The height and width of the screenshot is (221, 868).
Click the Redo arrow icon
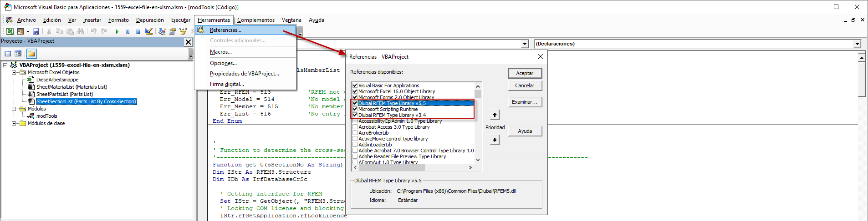coord(104,31)
